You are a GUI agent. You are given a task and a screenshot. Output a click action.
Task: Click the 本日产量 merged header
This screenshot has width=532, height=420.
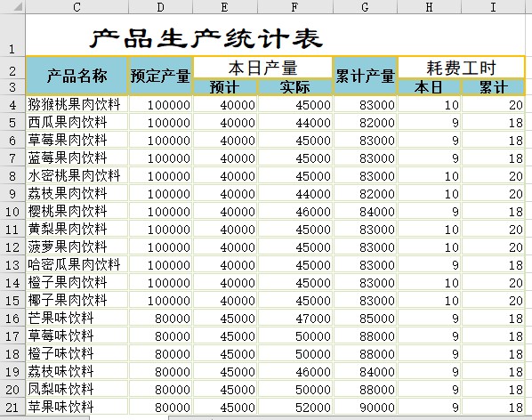(263, 68)
